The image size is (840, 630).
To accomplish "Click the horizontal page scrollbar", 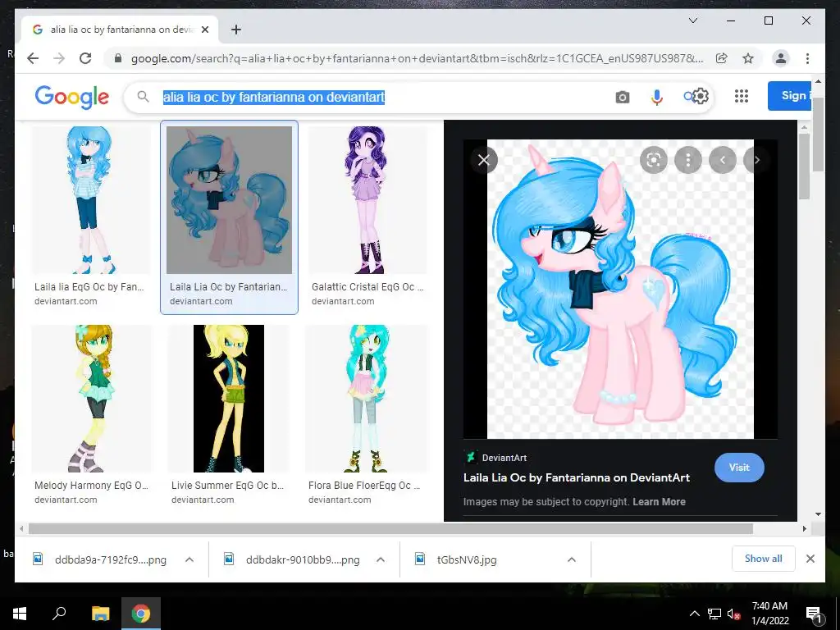I will (390, 529).
